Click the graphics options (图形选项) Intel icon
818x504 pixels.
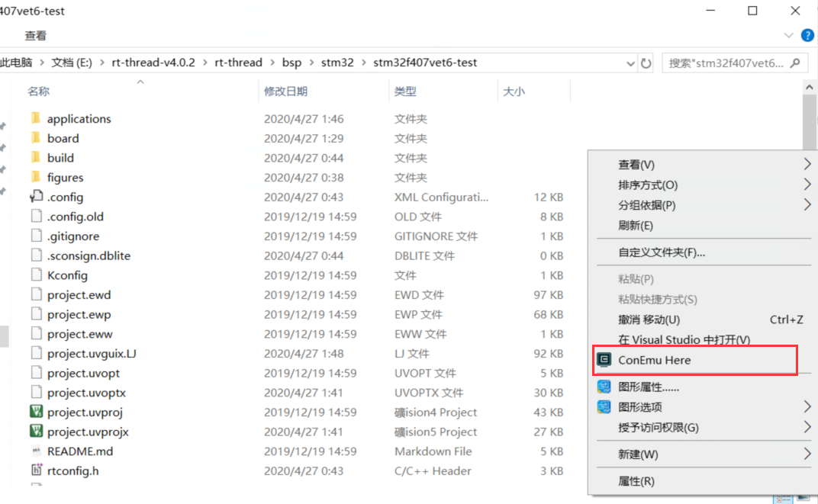[604, 406]
